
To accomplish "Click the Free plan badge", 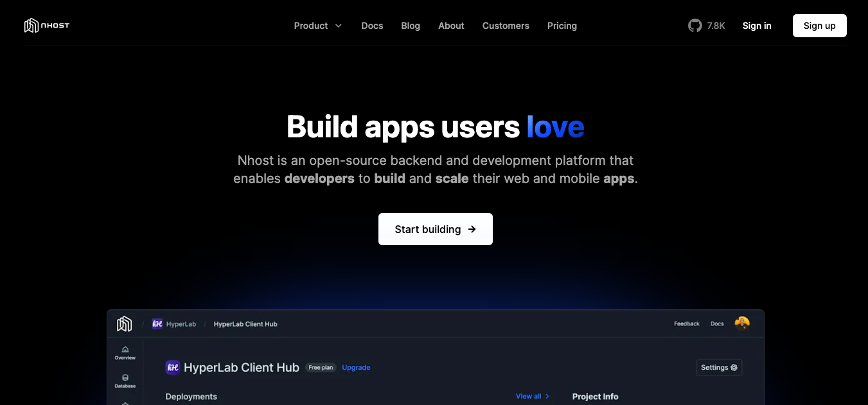I will click(321, 367).
